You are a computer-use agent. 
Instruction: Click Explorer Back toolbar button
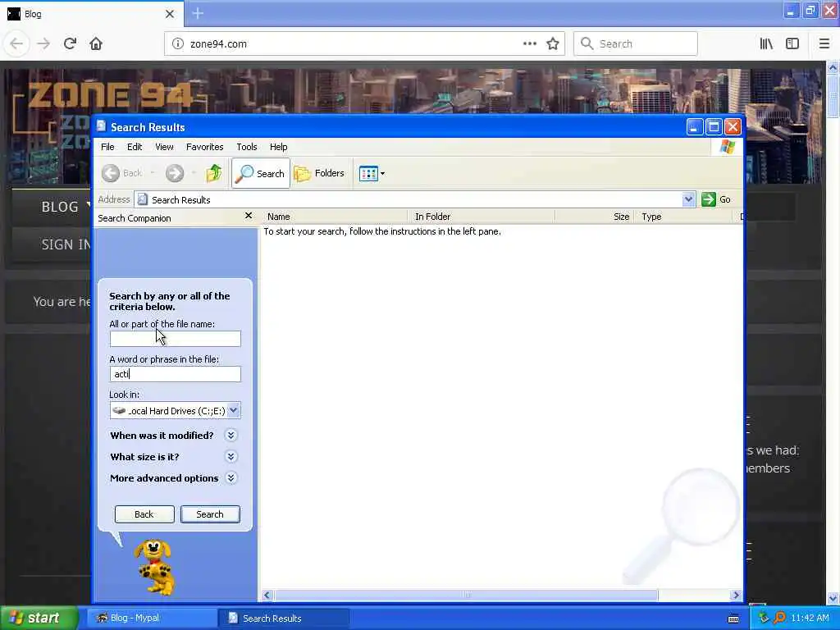pos(123,173)
